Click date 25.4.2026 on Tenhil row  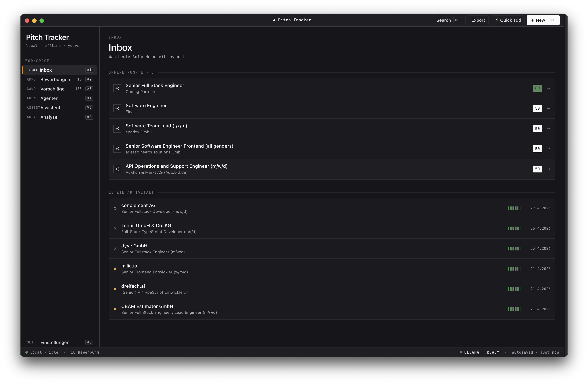pyautogui.click(x=540, y=228)
